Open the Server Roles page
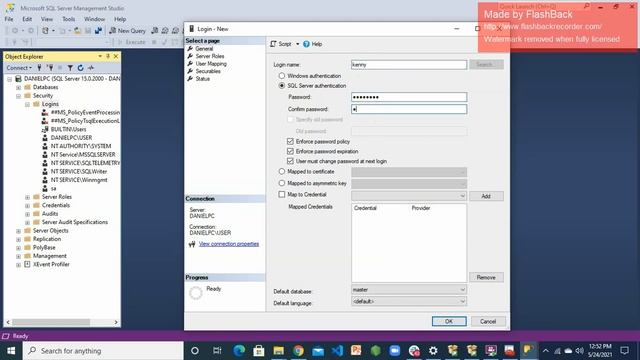The image size is (640, 360). pos(210,56)
